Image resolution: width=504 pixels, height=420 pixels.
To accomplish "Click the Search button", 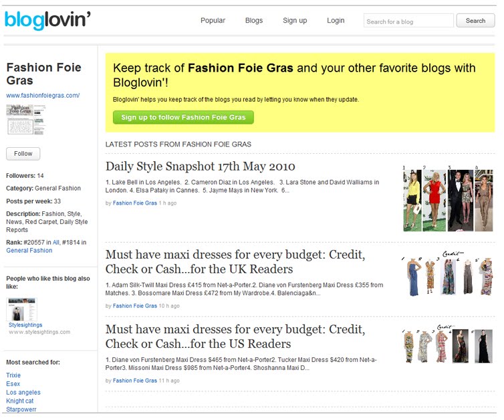I will pos(475,21).
